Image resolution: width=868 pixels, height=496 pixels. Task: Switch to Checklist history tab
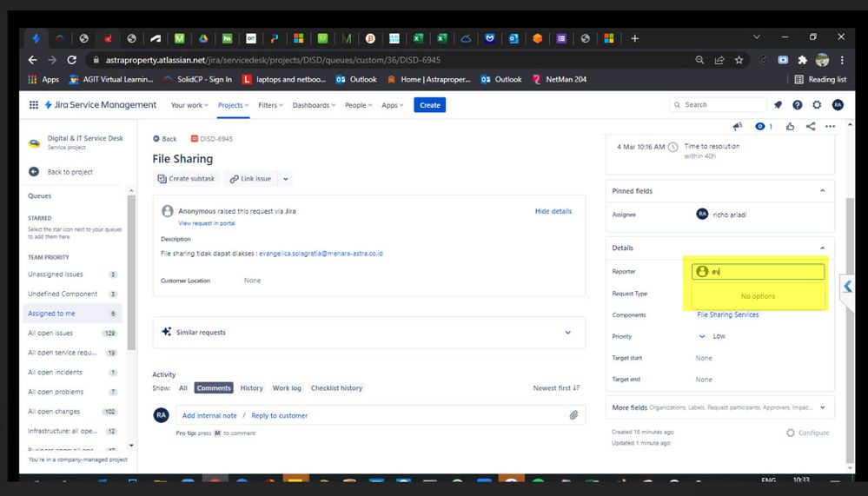[x=336, y=388]
